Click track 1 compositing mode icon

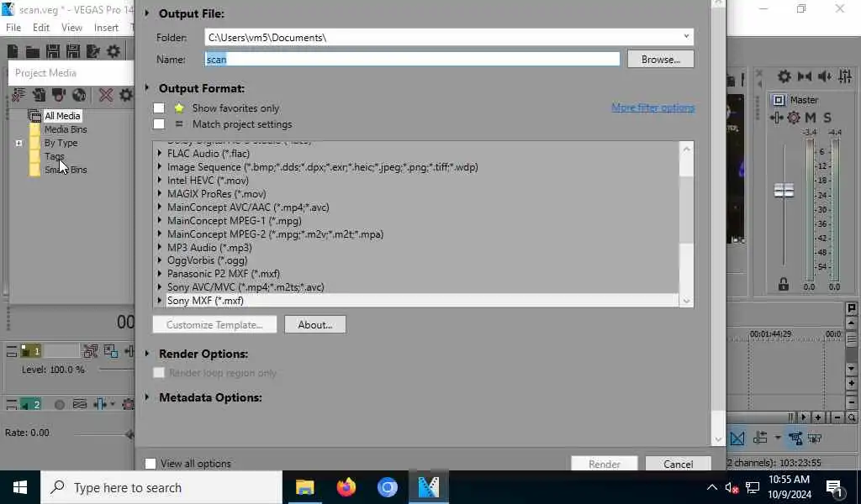pyautogui.click(x=111, y=351)
